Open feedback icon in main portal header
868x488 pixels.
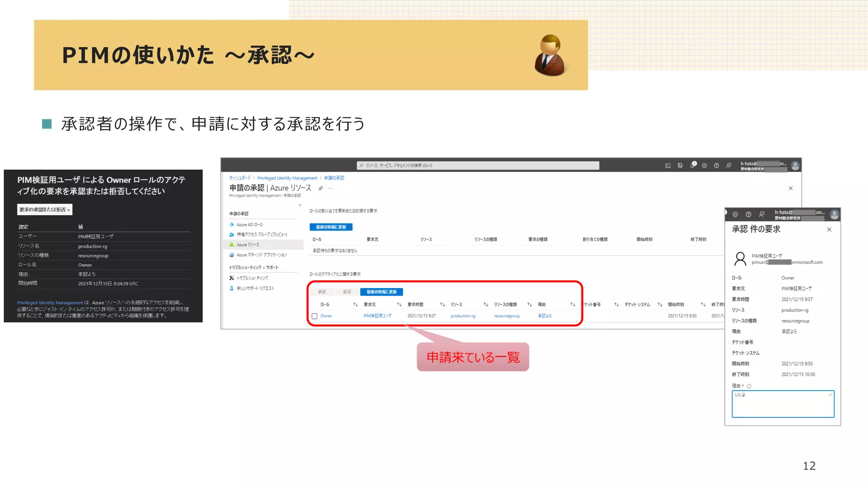729,166
